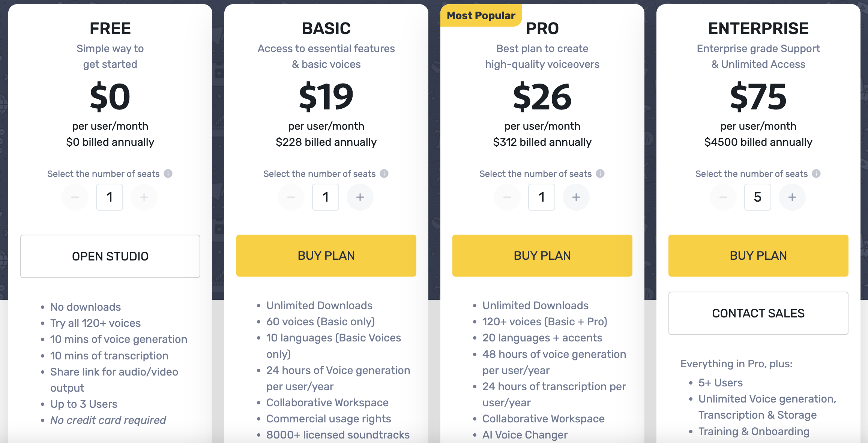Click info icon beside Pro plan seats
The width and height of the screenshot is (868, 443).
click(600, 174)
